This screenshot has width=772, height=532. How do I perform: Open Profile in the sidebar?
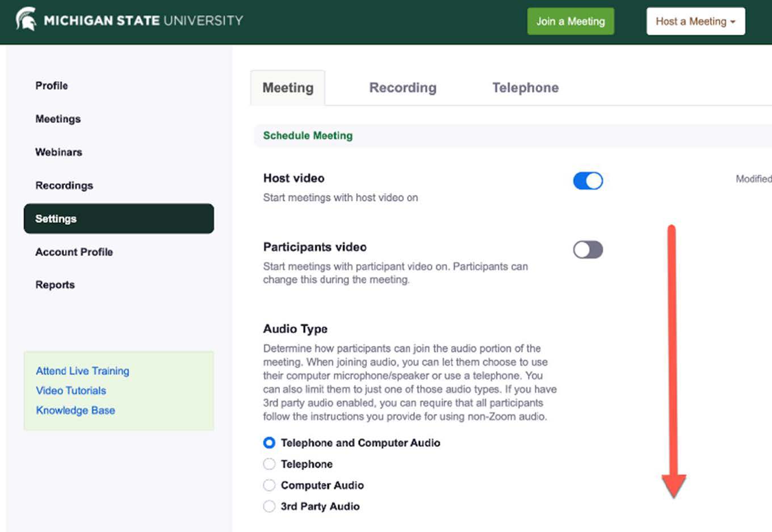tap(52, 86)
